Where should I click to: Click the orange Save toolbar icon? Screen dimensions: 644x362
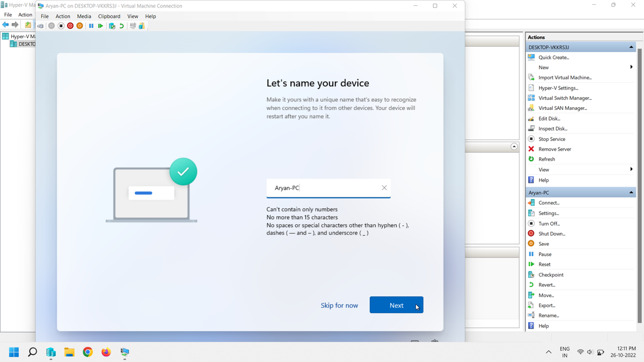[80, 26]
